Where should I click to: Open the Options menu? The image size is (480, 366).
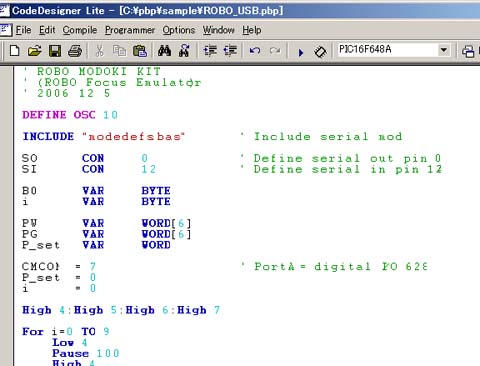click(x=179, y=30)
